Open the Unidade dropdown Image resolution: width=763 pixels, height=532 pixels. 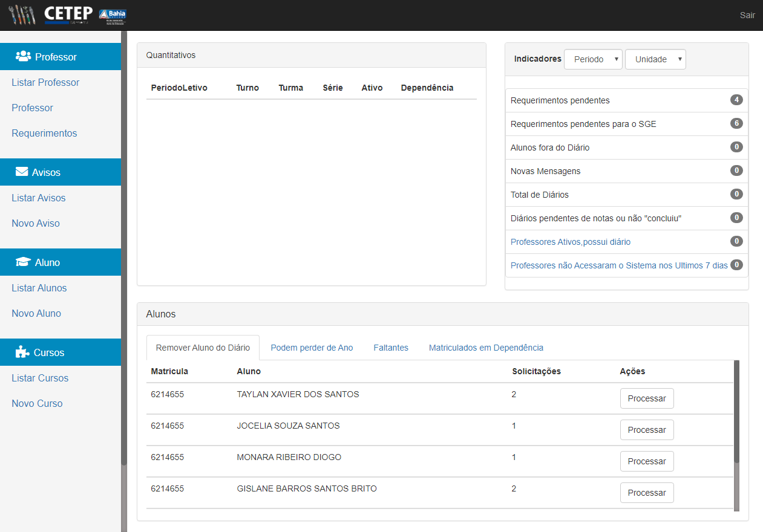tap(655, 59)
